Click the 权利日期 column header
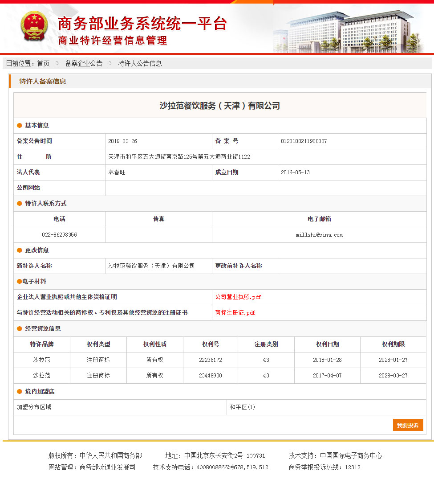The height and width of the screenshot is (504, 434). click(328, 344)
